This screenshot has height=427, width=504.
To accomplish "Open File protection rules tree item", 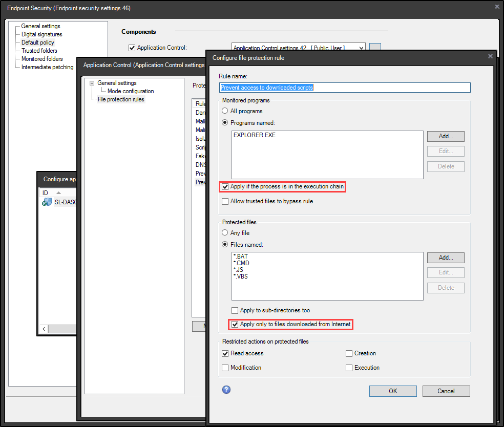I will pos(121,99).
